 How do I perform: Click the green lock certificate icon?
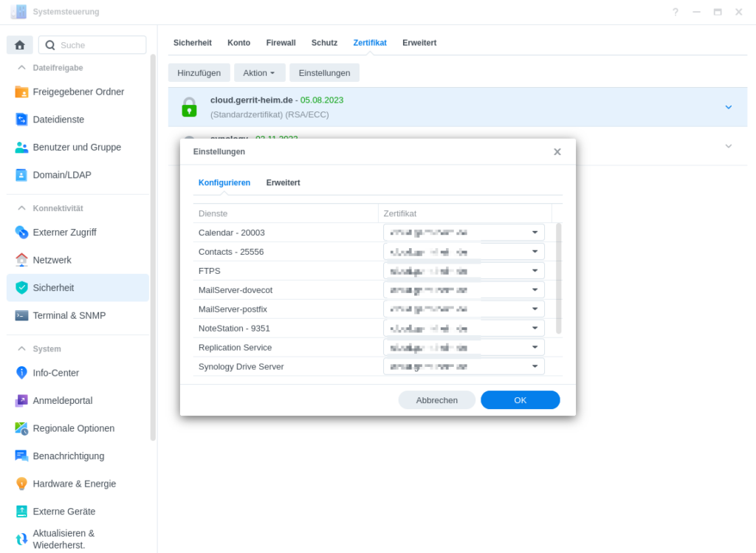[189, 107]
